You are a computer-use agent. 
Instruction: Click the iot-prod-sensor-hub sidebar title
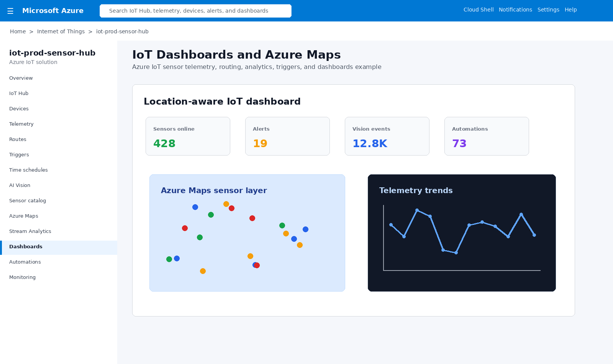coord(52,53)
